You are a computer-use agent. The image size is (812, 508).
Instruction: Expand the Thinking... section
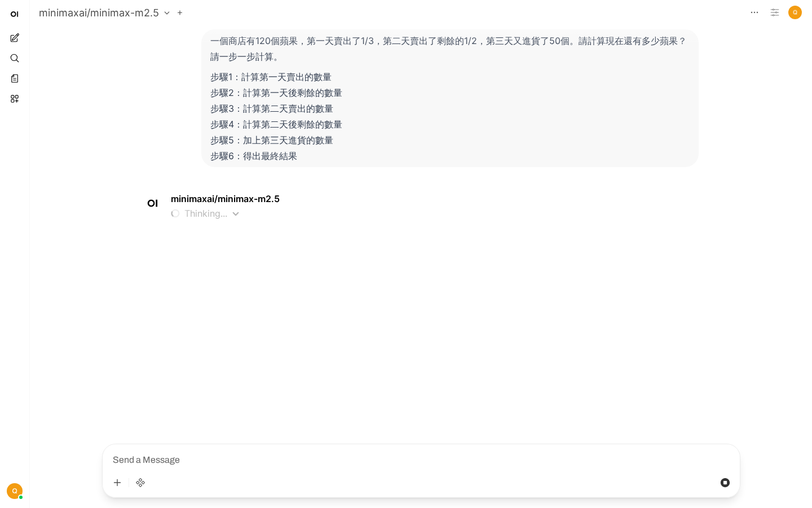pyautogui.click(x=206, y=214)
